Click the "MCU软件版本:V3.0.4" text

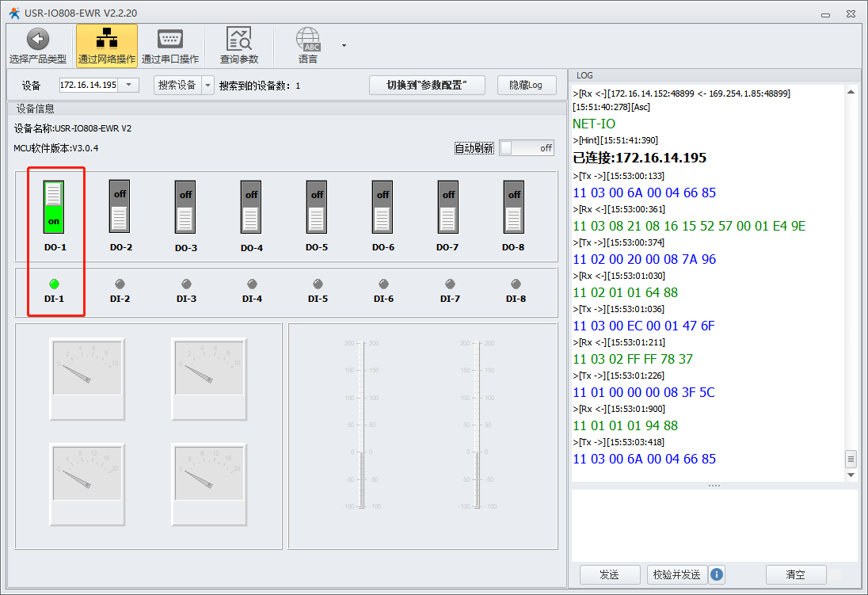tap(56, 148)
